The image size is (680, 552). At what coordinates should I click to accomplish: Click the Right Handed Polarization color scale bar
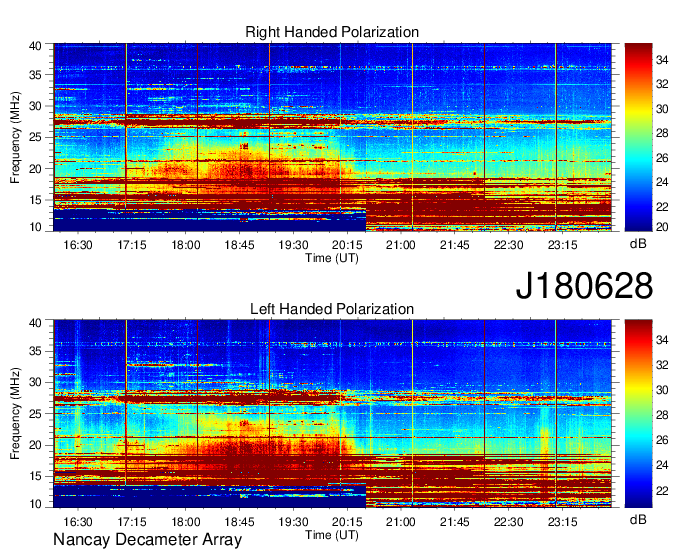[638, 137]
